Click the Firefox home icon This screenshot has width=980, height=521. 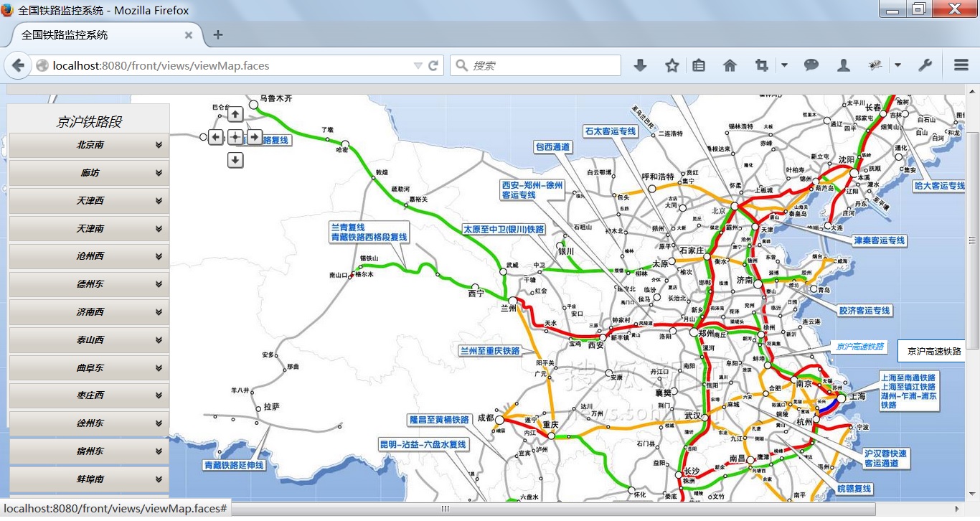click(x=730, y=65)
